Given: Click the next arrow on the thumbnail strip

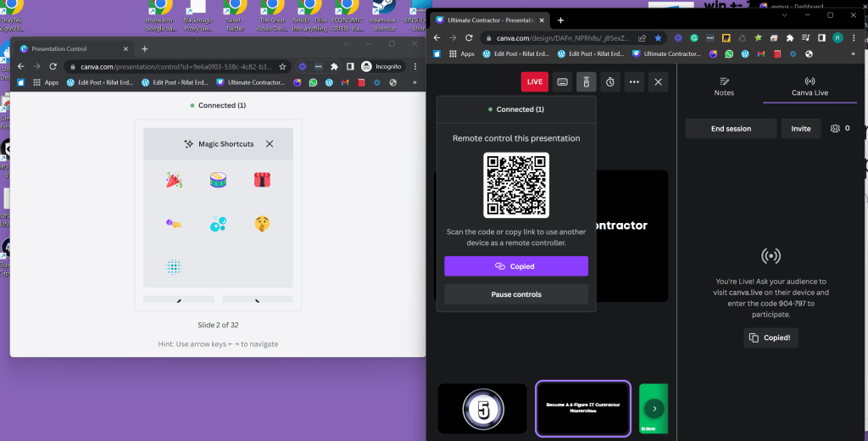Looking at the screenshot, I should 654,409.
